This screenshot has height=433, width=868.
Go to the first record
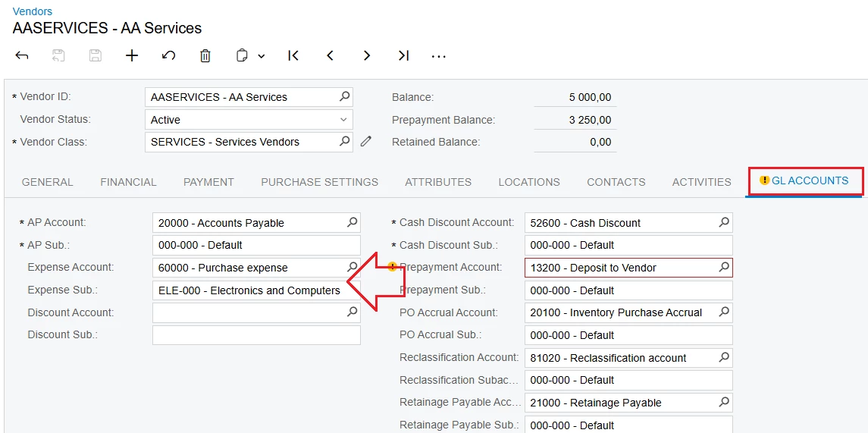293,55
